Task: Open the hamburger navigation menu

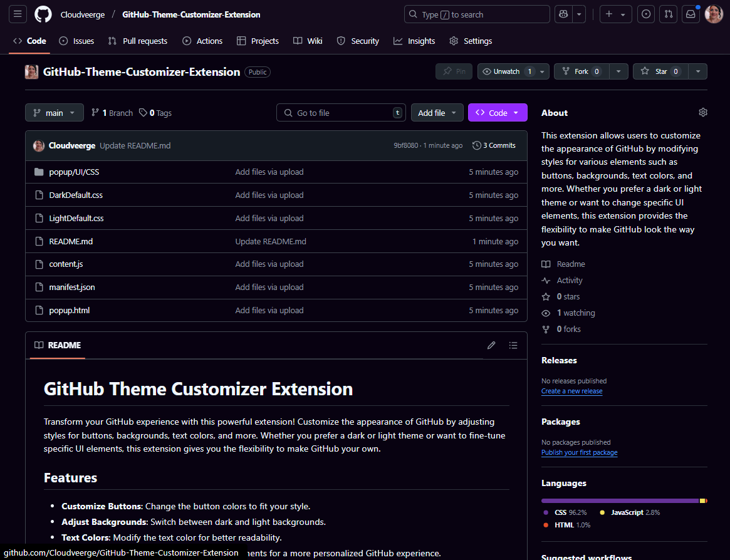Action: [x=18, y=14]
